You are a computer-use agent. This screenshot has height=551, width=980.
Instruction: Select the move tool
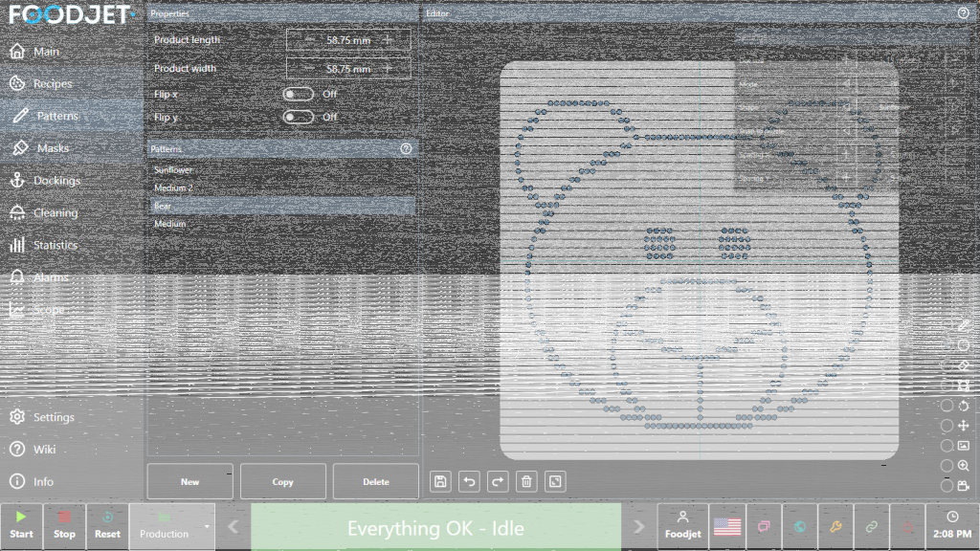[x=964, y=426]
